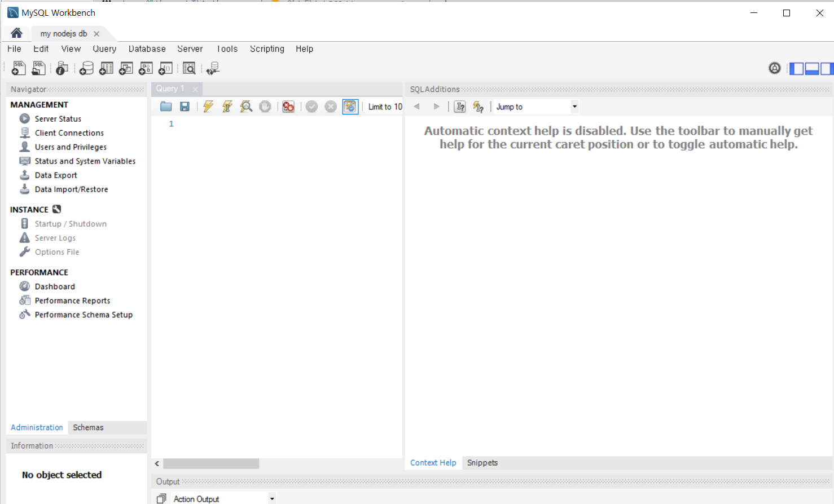Execute the query with the lightning bolt icon
834x504 pixels.
coord(208,107)
